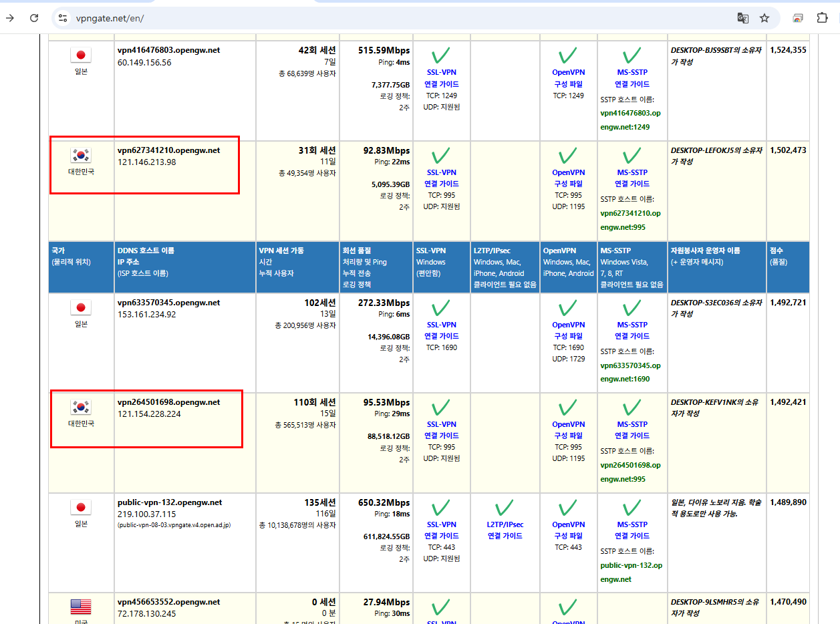
Task: Open OpenVPN 구성 파일 link for vpn264501698
Action: [x=568, y=430]
